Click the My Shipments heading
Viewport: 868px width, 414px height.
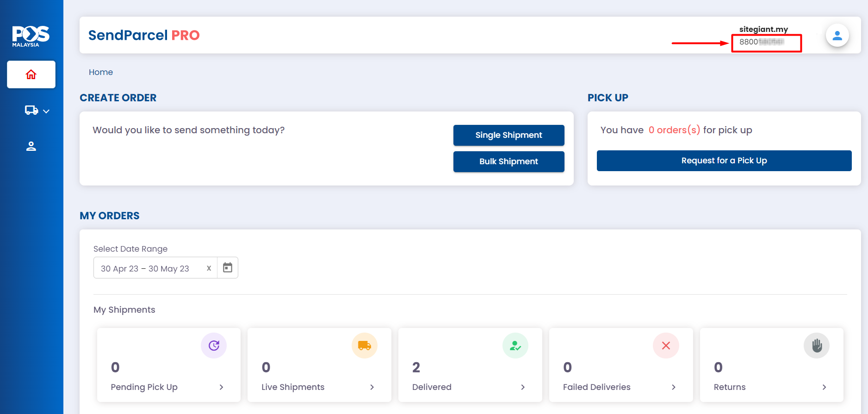pyautogui.click(x=124, y=310)
